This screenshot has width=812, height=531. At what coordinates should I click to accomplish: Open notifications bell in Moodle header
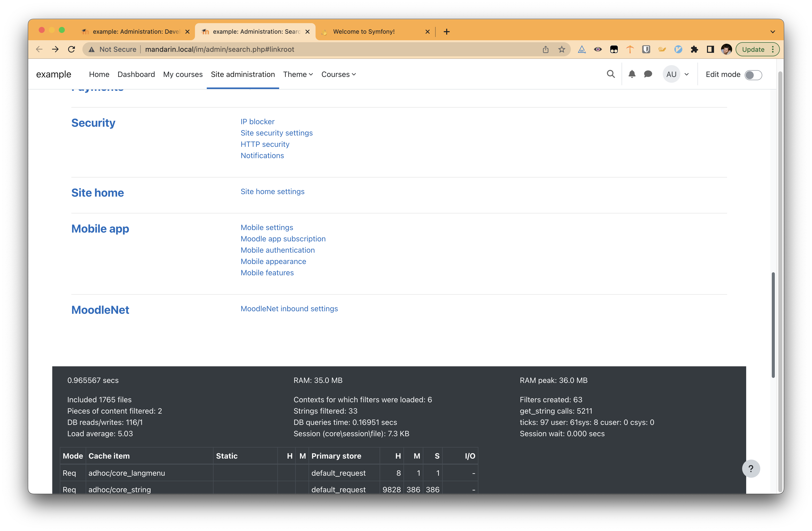click(x=632, y=74)
